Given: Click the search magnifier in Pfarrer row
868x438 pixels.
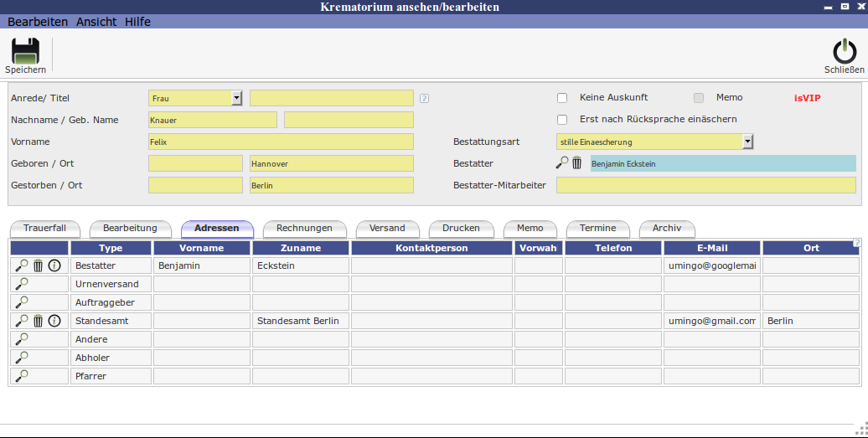Looking at the screenshot, I should (22, 376).
